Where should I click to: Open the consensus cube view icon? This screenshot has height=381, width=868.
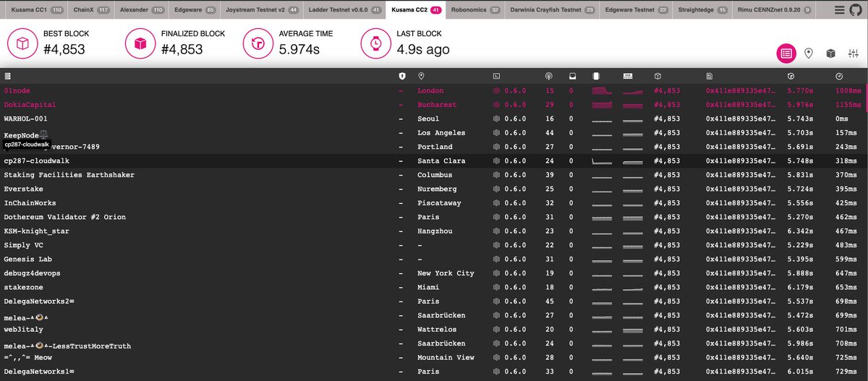(832, 53)
